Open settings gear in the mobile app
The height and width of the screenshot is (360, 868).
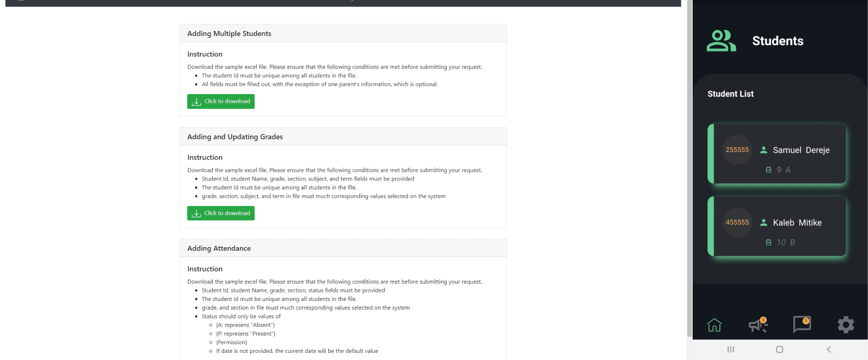(846, 324)
